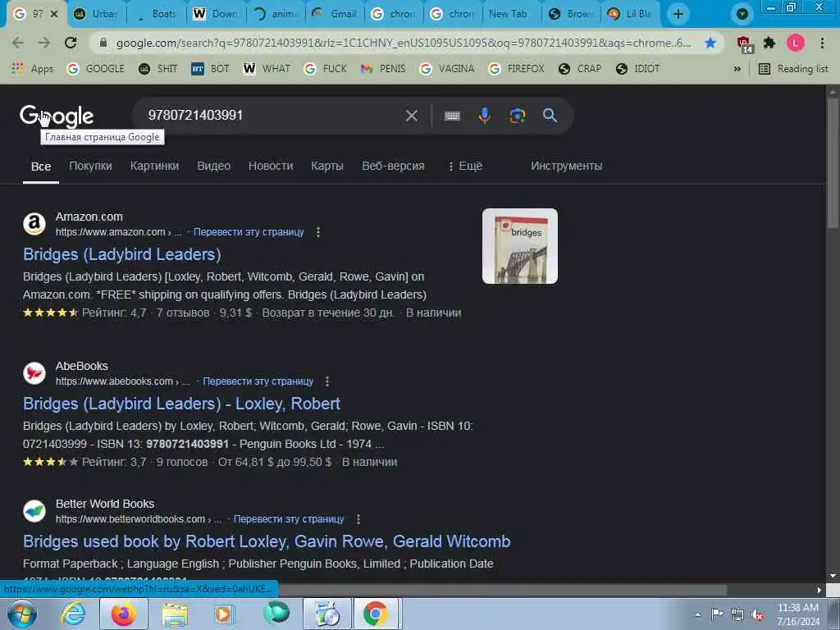Open Better World Books Bridges used book result
The height and width of the screenshot is (630, 840).
267,541
